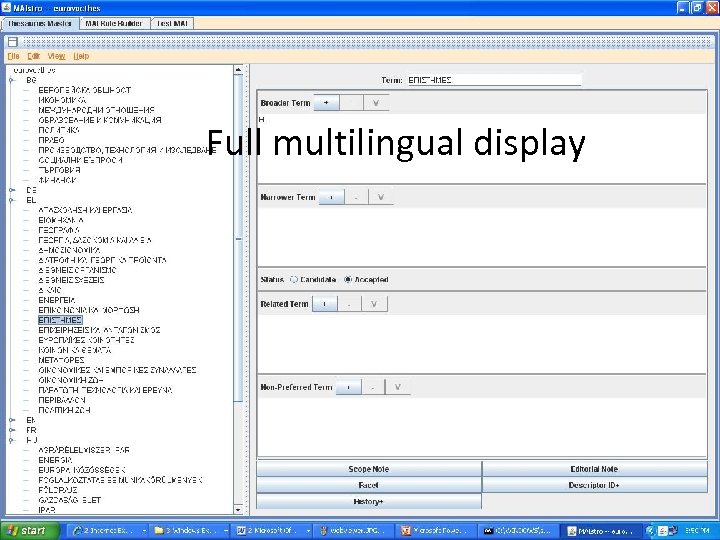This screenshot has width=720, height=540.
Task: Collapse the BG language node
Action: [12, 80]
